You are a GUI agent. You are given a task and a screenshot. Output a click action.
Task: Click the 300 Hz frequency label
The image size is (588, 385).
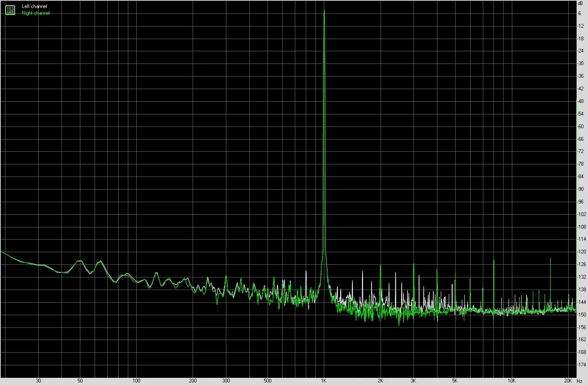[x=226, y=381]
